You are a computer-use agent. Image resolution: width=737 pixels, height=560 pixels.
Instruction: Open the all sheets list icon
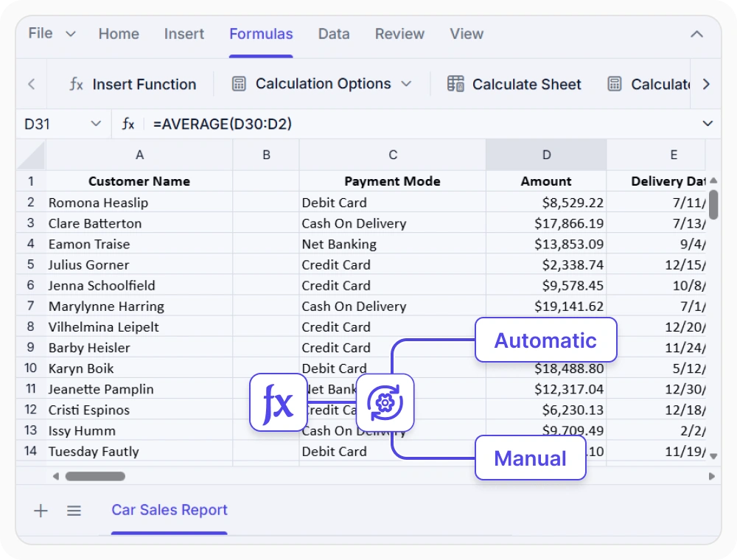[74, 510]
